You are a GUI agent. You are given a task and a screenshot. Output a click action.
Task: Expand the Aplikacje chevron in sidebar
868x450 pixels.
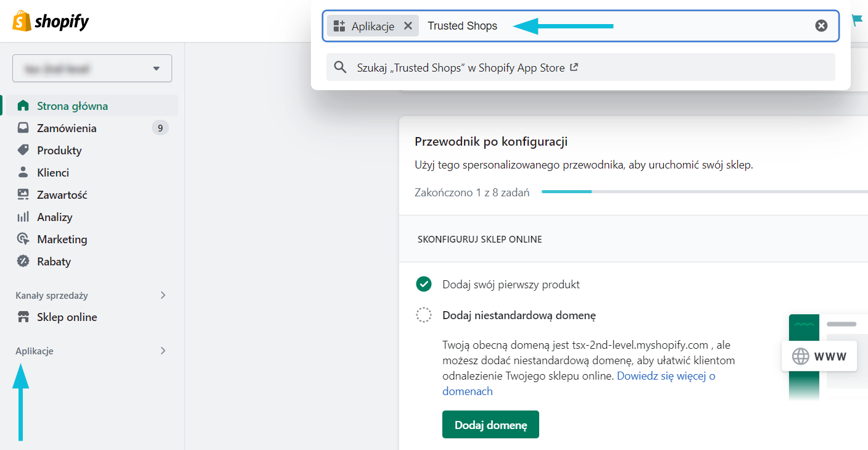[x=163, y=351]
